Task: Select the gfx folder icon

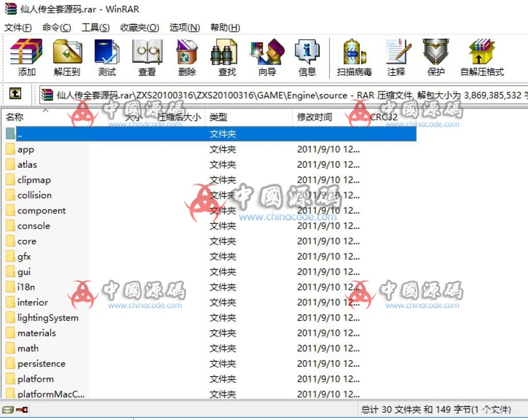Action: click(x=10, y=256)
